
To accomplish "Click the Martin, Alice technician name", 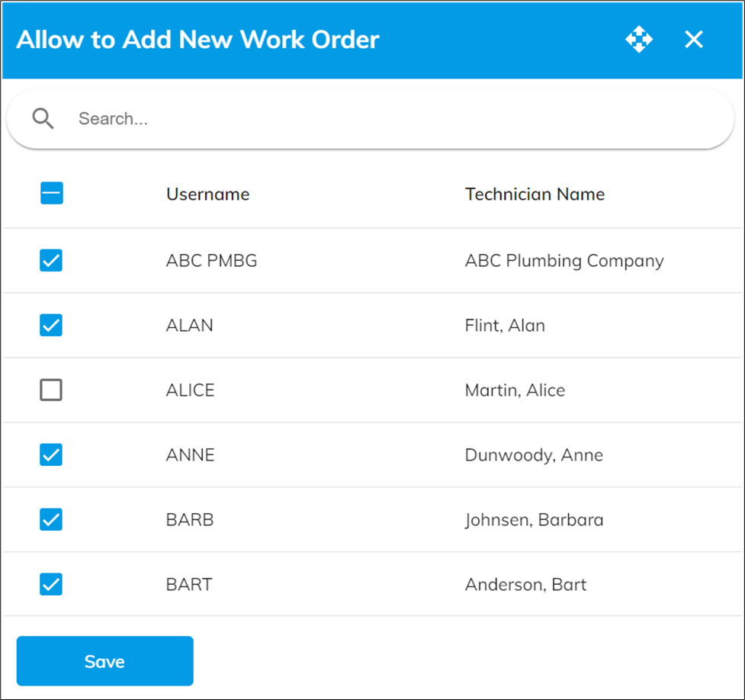I will click(515, 390).
